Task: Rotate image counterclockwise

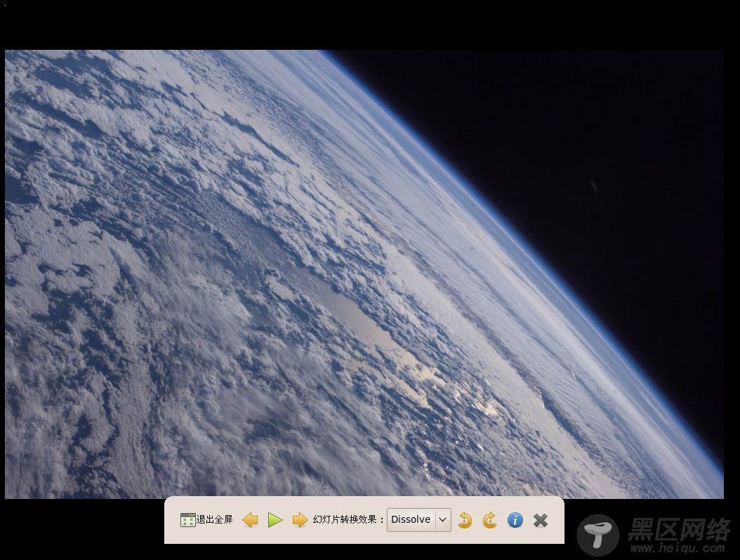Action: coord(465,520)
